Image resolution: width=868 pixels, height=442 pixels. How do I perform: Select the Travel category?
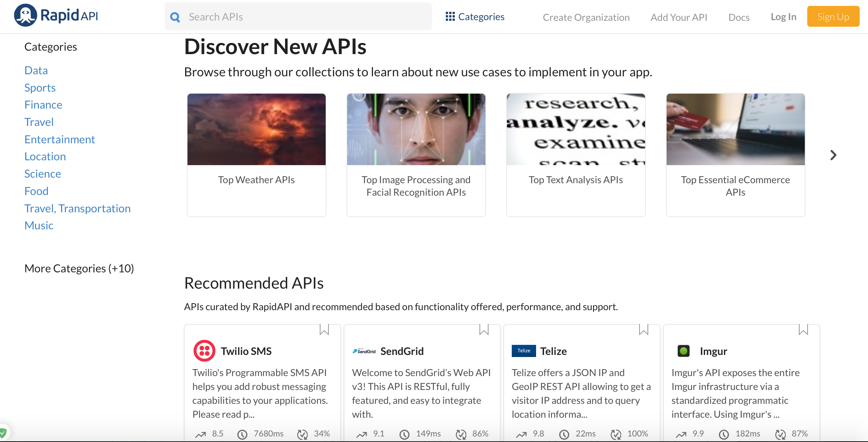coord(39,122)
